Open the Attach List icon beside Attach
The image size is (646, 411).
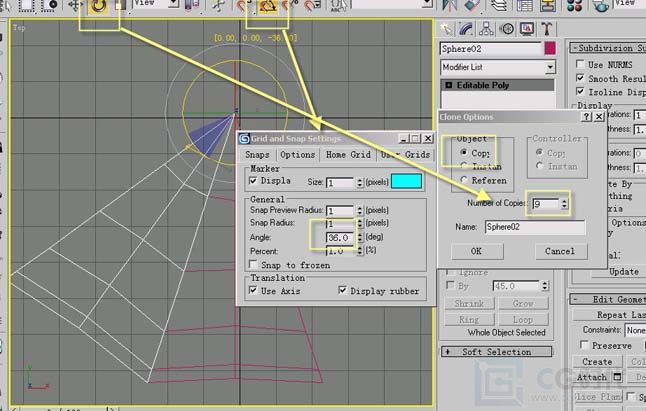(x=617, y=376)
